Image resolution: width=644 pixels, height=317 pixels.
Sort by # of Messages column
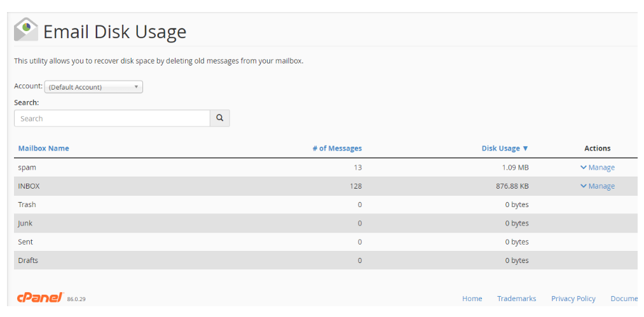pos(337,148)
